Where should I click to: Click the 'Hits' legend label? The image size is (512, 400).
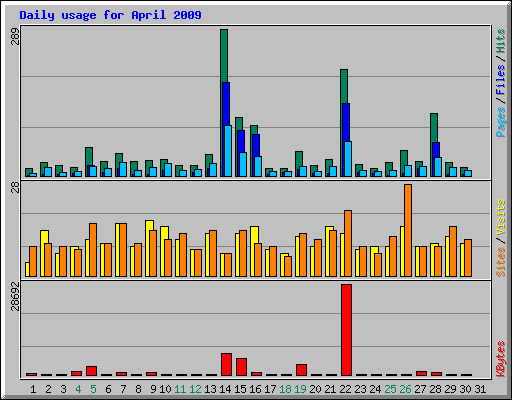[501, 41]
